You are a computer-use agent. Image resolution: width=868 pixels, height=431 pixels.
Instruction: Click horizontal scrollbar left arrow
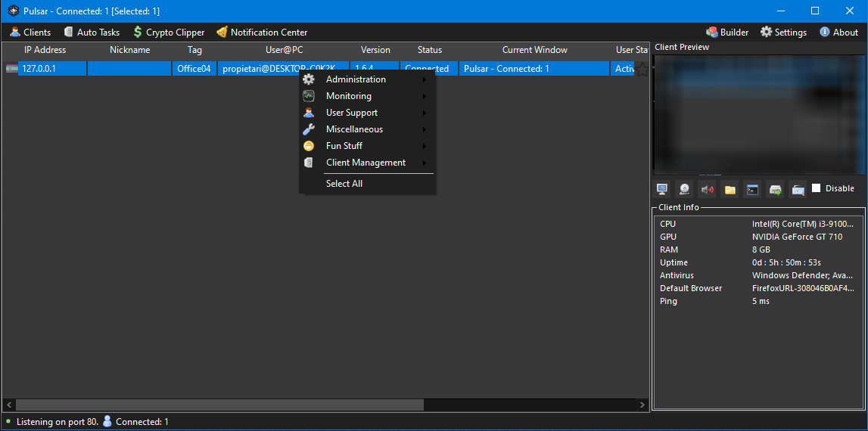point(9,405)
